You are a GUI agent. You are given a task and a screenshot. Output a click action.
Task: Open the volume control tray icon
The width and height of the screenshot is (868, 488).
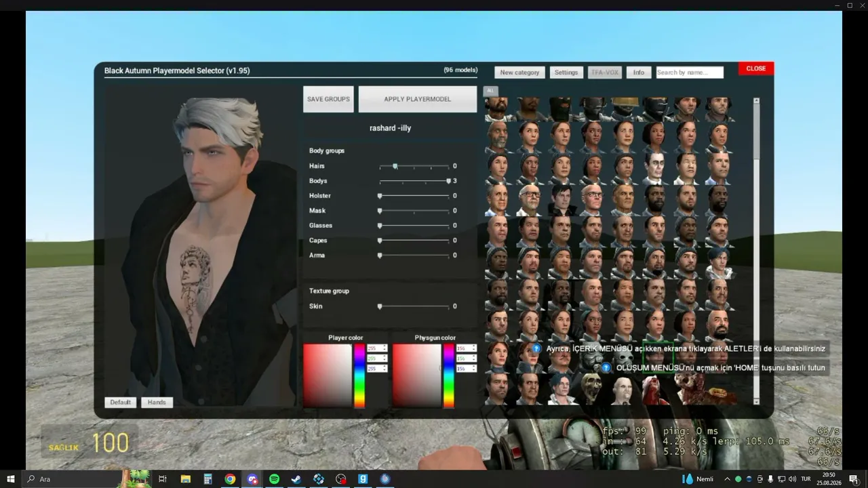(793, 479)
